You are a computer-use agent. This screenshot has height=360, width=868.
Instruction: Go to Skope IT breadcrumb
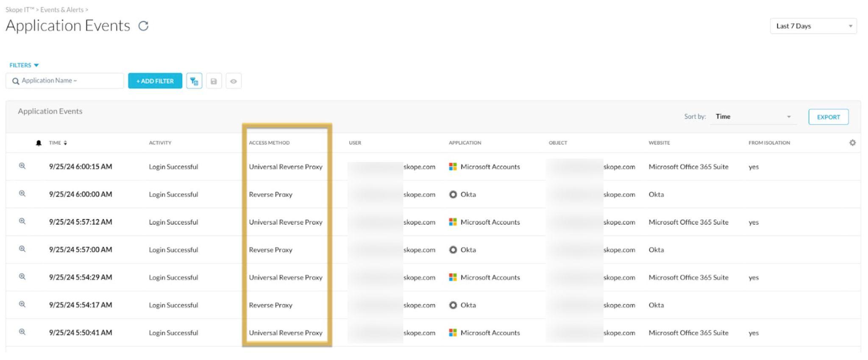(19, 9)
